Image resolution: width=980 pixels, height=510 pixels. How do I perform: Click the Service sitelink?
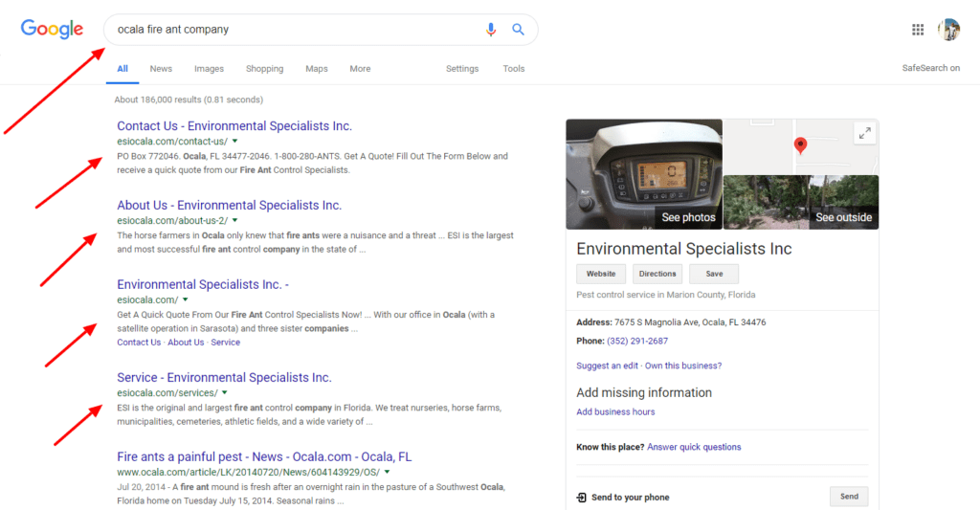225,343
